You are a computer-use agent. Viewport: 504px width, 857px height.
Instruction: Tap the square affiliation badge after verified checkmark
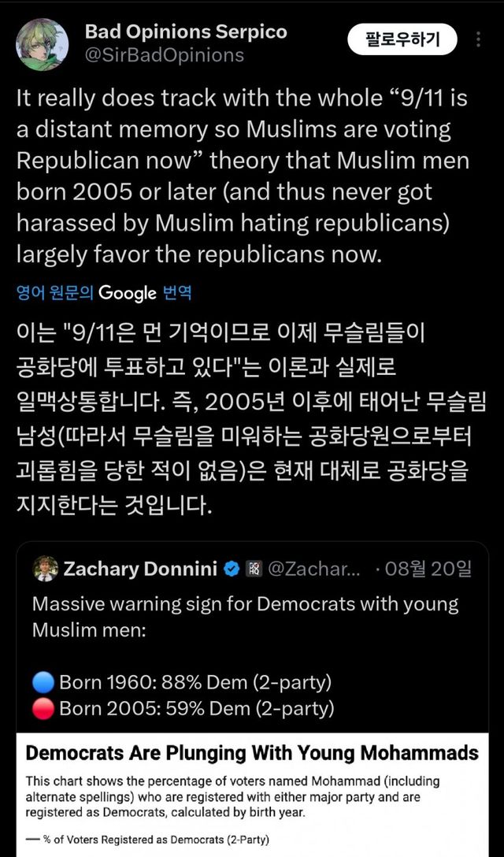click(254, 569)
